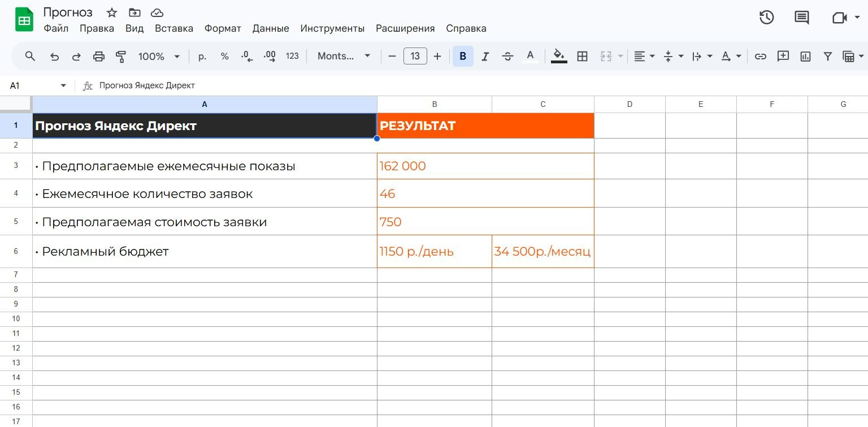The image size is (868, 427).
Task: Insert a link
Action: click(x=761, y=56)
